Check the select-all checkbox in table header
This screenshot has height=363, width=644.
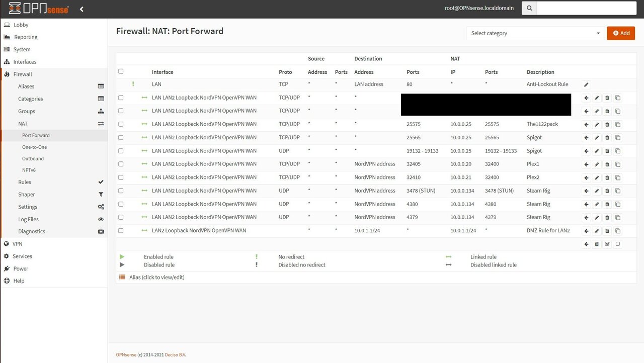121,71
